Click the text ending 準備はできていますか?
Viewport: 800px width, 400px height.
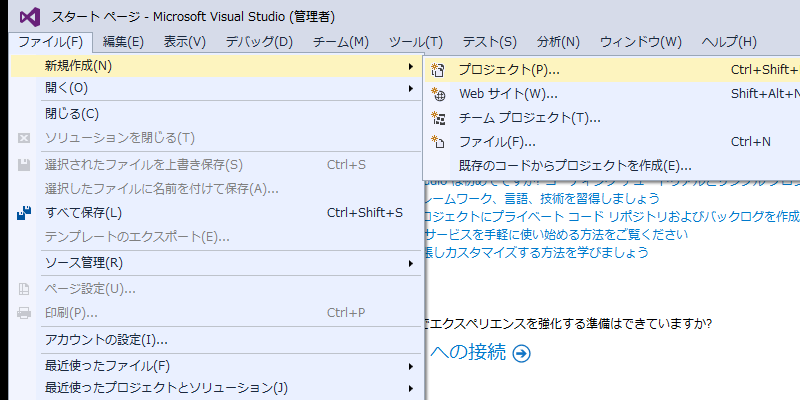568,323
